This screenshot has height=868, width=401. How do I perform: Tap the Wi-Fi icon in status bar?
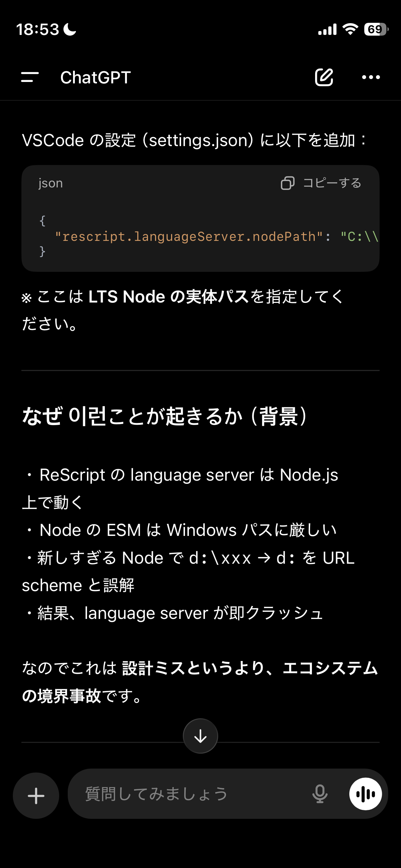coord(350,29)
